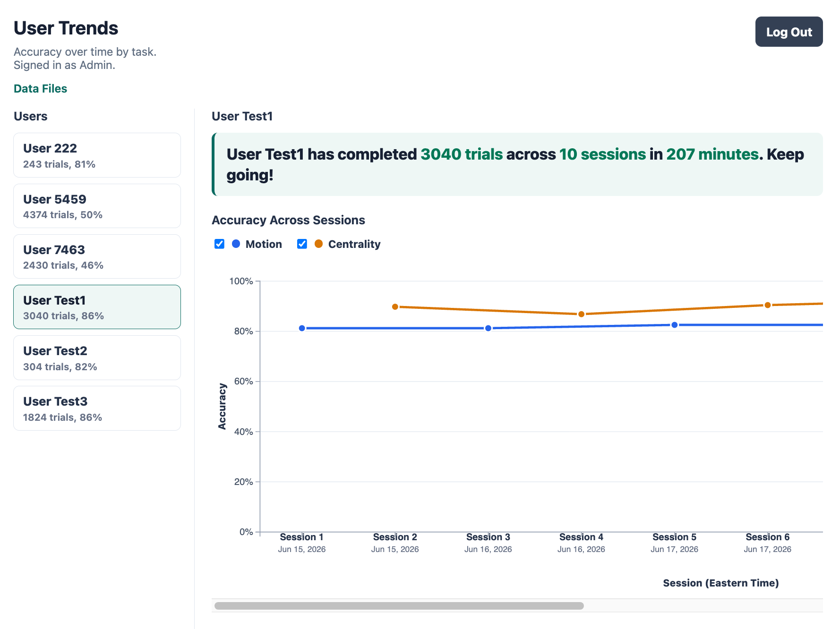
Task: Click Motion data point at Session 5
Action: coord(674,325)
